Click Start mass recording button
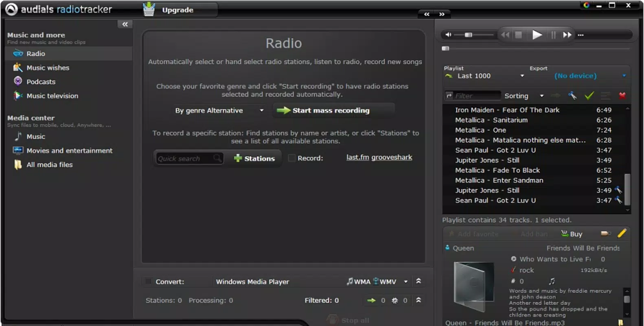 (333, 110)
